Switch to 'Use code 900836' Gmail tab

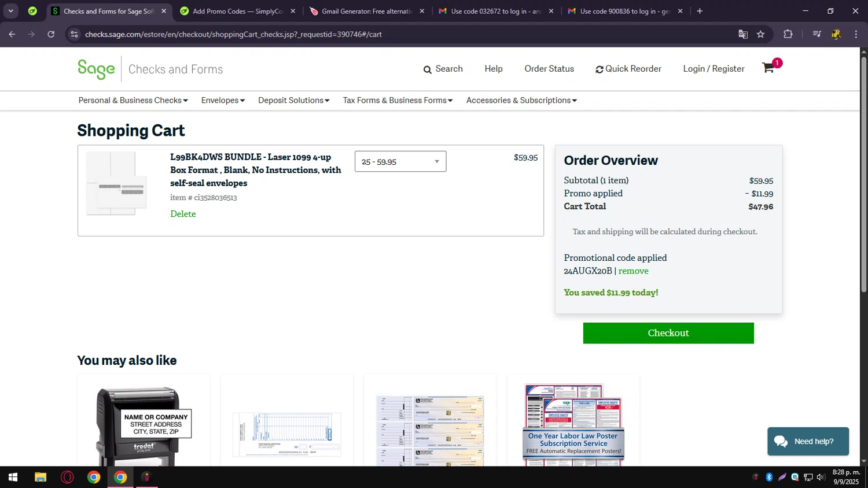click(x=625, y=11)
